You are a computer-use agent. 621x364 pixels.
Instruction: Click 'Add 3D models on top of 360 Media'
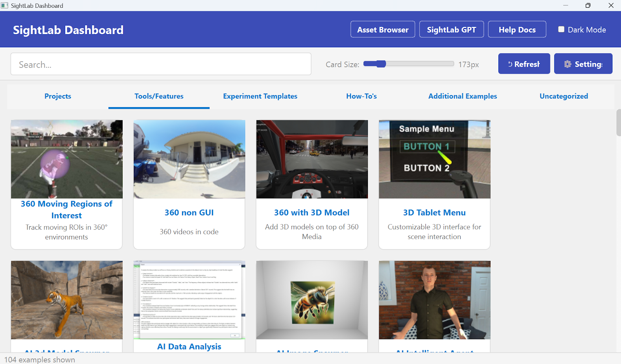tap(312, 232)
